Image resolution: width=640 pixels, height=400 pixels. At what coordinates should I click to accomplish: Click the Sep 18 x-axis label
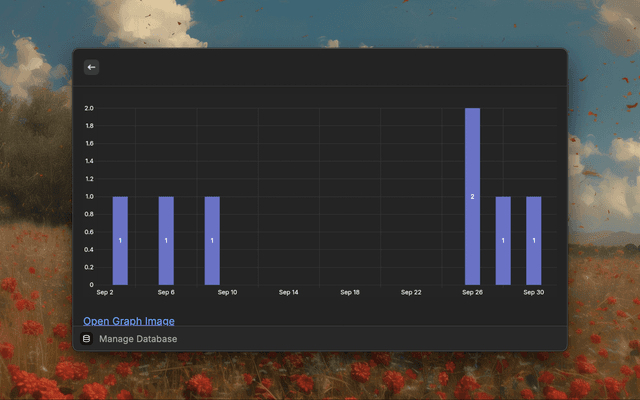point(350,293)
